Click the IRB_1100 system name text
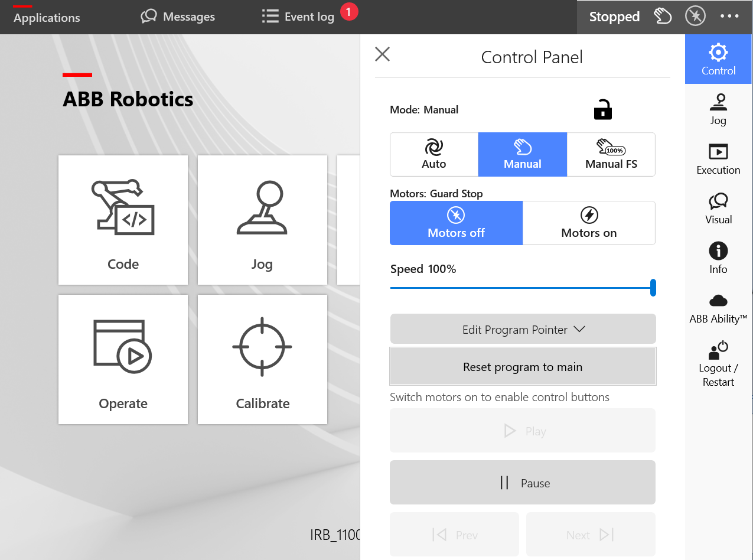 335,535
